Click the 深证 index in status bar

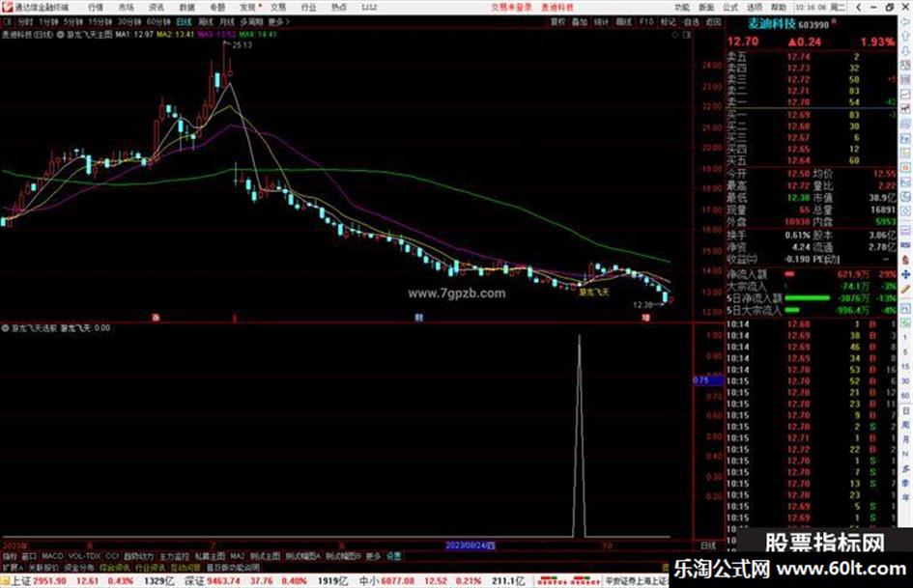coord(194,581)
